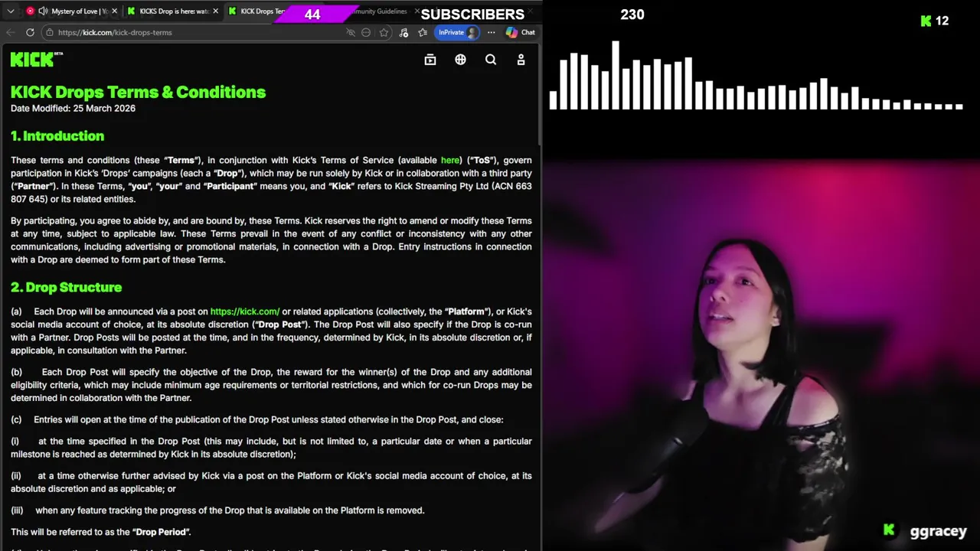This screenshot has height=551, width=980.
Task: Open the favorites list icon
Action: point(423,32)
